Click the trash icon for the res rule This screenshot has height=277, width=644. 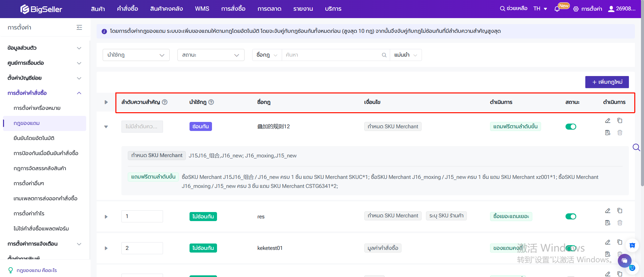click(x=620, y=223)
